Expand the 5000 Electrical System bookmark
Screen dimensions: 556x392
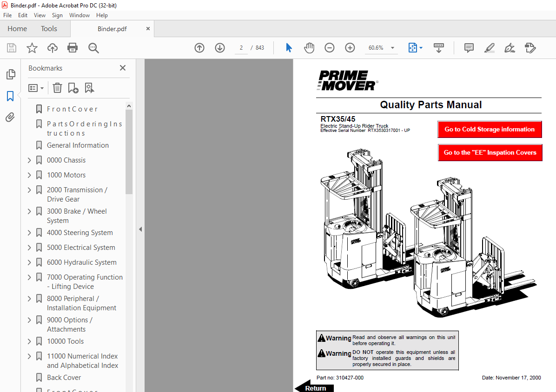click(x=29, y=248)
